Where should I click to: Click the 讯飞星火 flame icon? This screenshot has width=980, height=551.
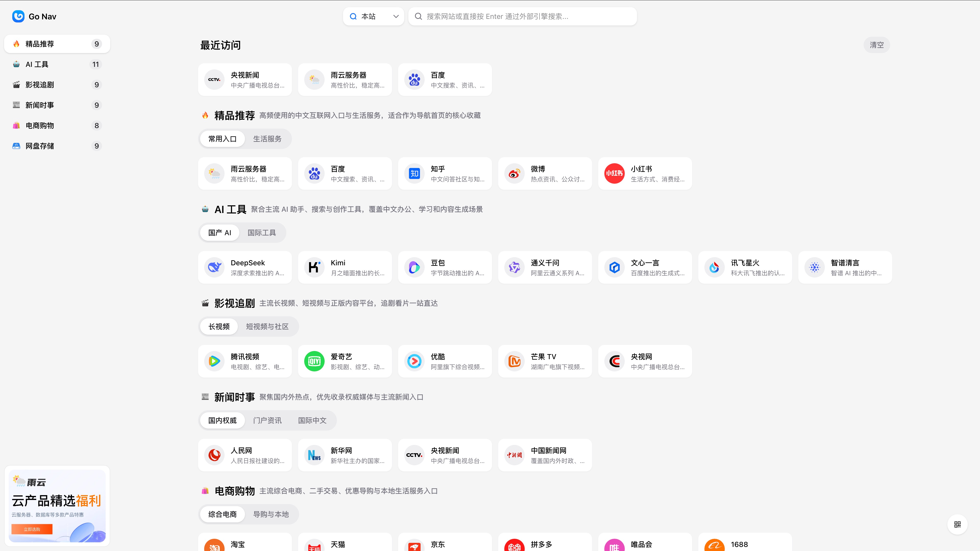[x=715, y=267]
